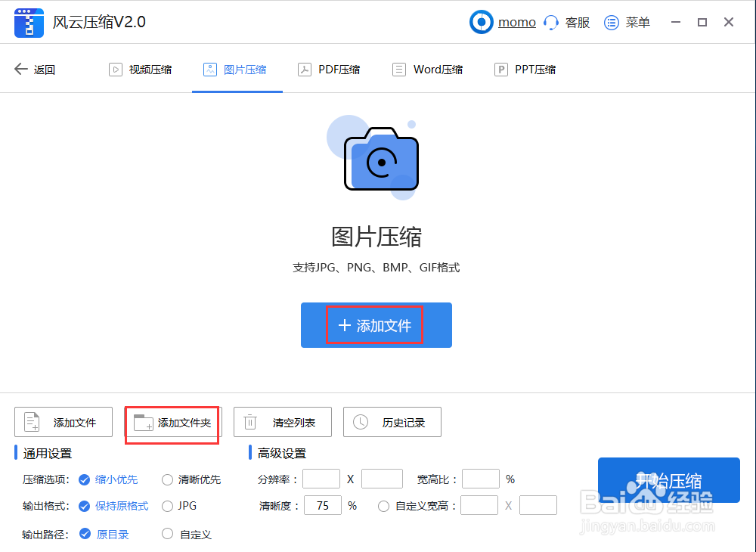Viewport: 756px width, 552px height.
Task: Switch to the Word压缩 tab
Action: [x=428, y=70]
